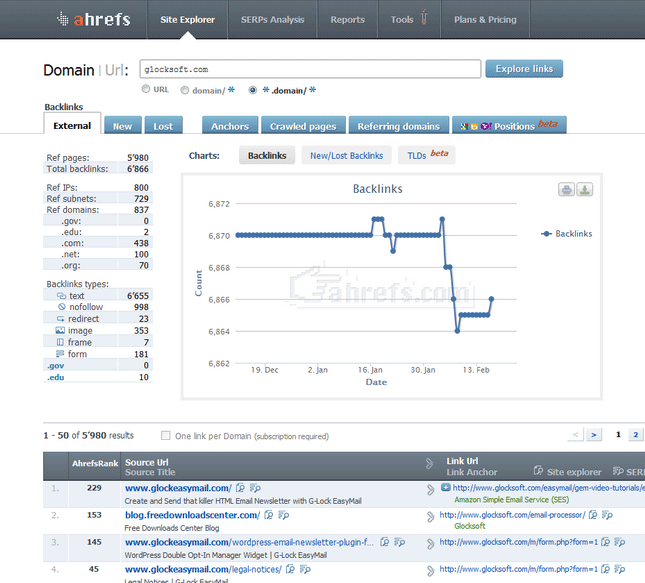Click the Ref domains value 837
645x583 pixels.
141,210
